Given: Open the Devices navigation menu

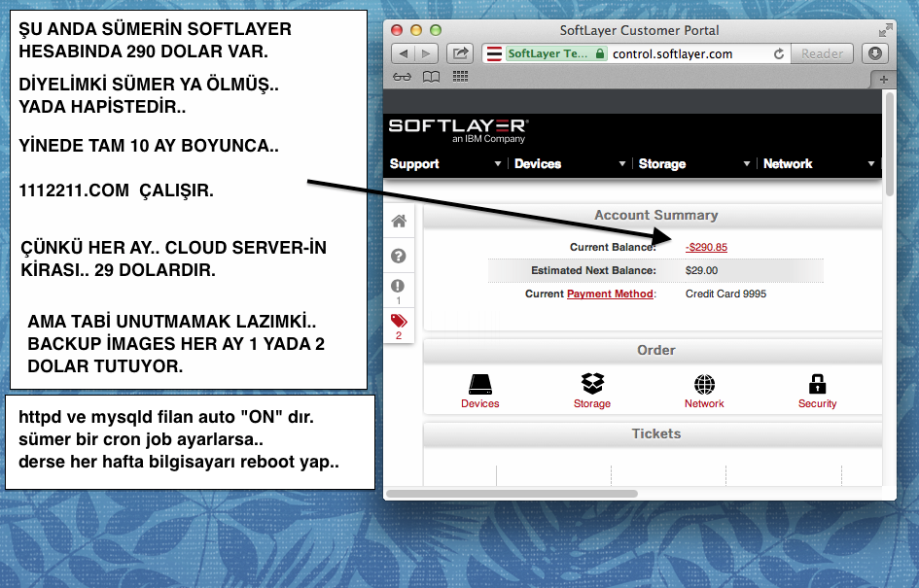Looking at the screenshot, I should coord(538,164).
